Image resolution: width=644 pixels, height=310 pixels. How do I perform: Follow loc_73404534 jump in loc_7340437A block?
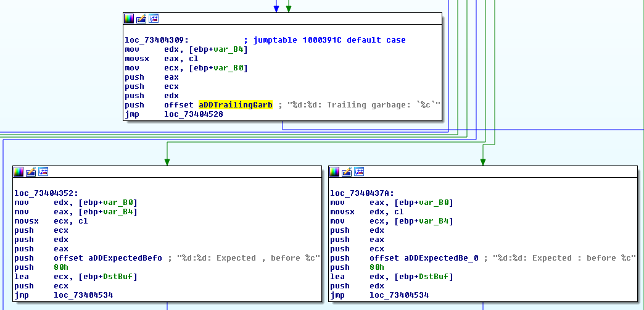[399, 295]
